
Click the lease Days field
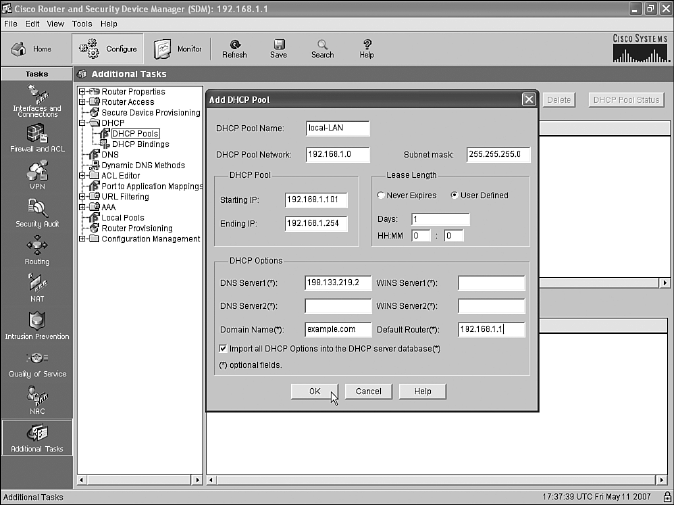[x=440, y=220]
